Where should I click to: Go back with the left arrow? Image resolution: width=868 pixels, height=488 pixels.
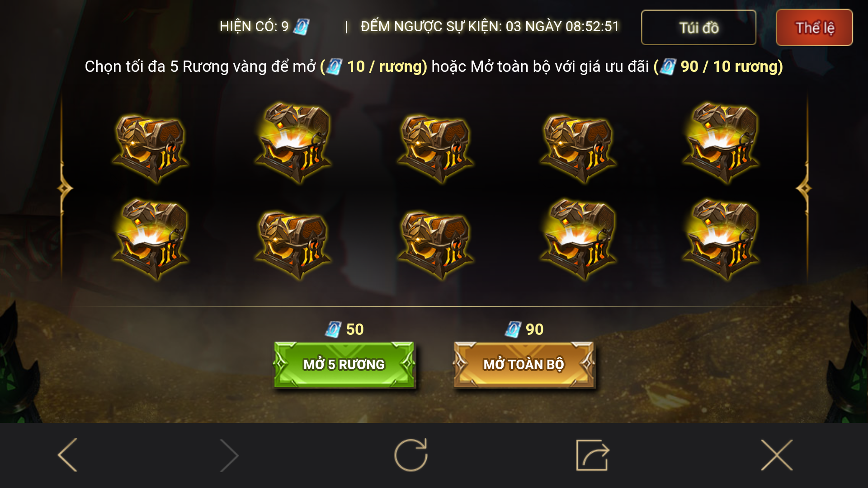(x=68, y=455)
